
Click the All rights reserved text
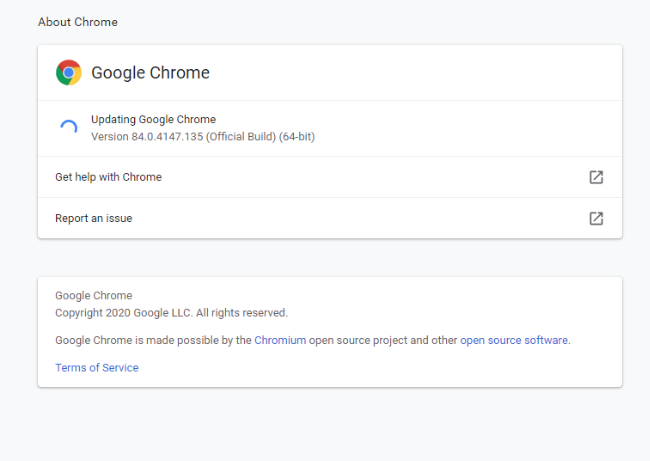click(242, 313)
